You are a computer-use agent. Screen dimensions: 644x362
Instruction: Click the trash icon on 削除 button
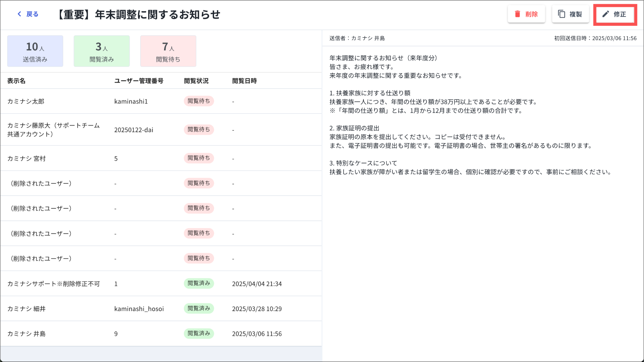point(517,14)
